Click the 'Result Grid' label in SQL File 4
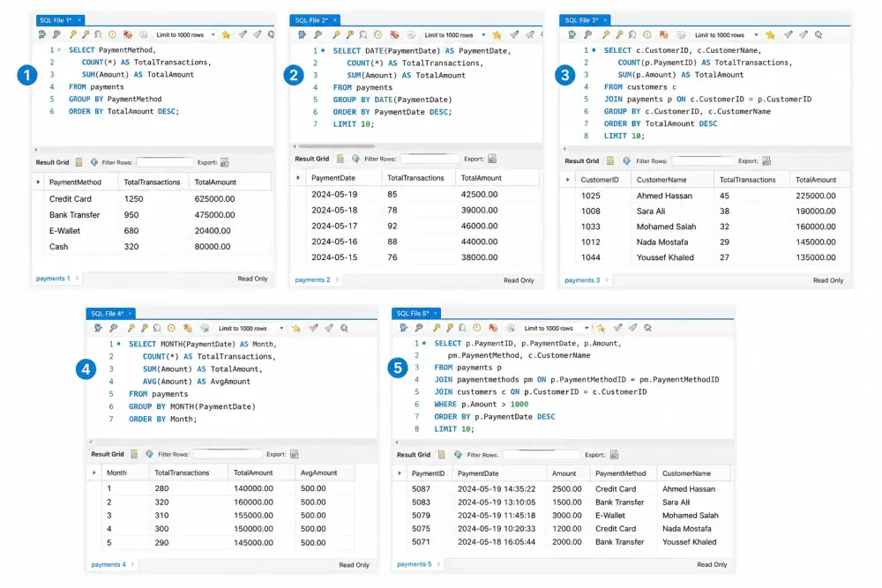Viewport: 882px width, 588px height. point(108,454)
